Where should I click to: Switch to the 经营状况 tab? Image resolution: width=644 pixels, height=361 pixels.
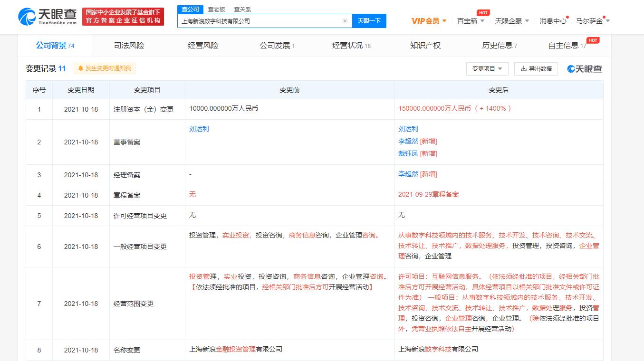point(351,46)
